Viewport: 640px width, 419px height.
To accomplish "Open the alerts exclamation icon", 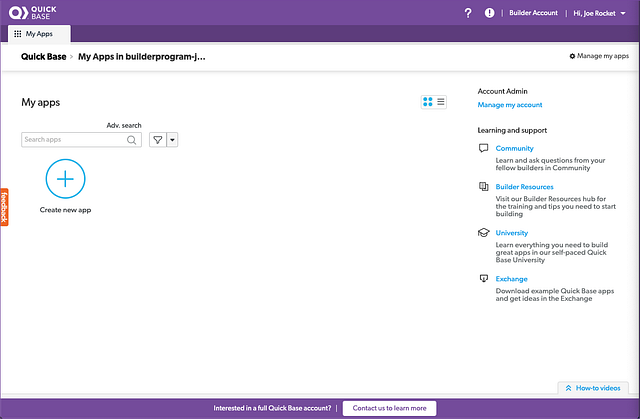I will [x=489, y=13].
